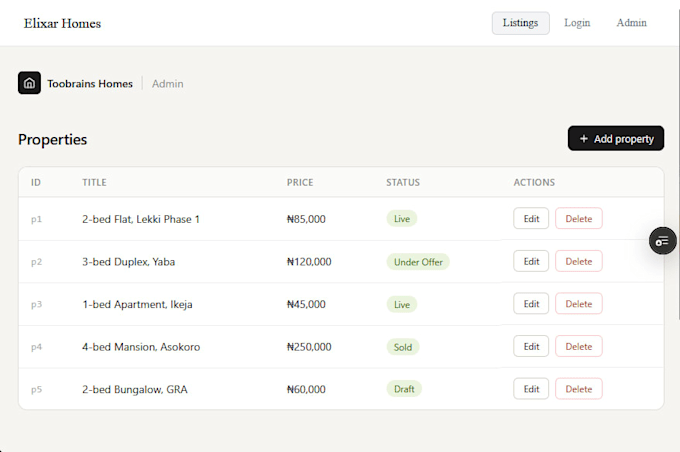Click the ACTIONS column header
Screen dimensions: 680x452
(x=534, y=182)
